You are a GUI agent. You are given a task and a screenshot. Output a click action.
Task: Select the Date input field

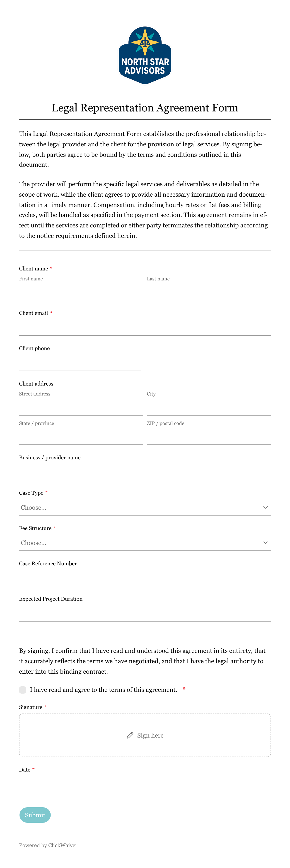[x=59, y=785]
